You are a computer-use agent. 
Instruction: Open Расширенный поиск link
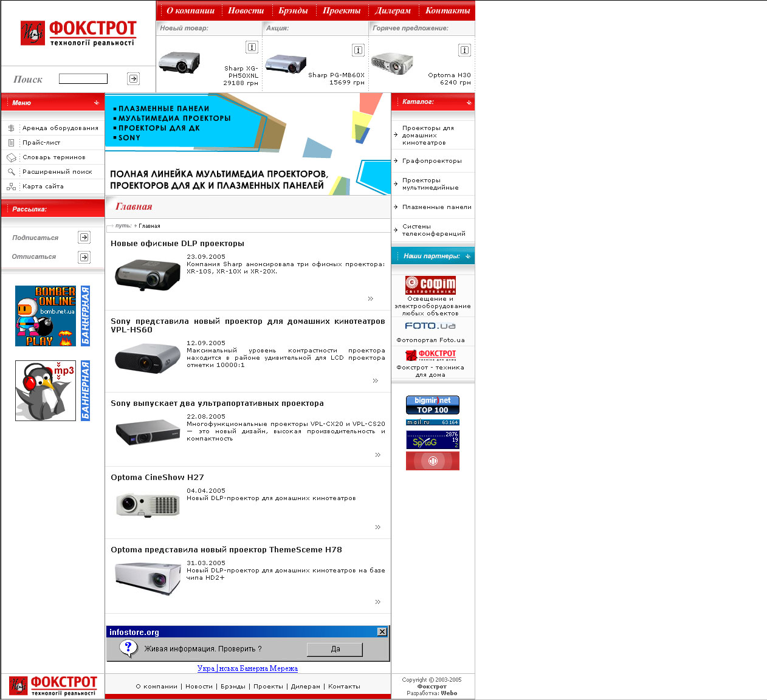point(57,172)
